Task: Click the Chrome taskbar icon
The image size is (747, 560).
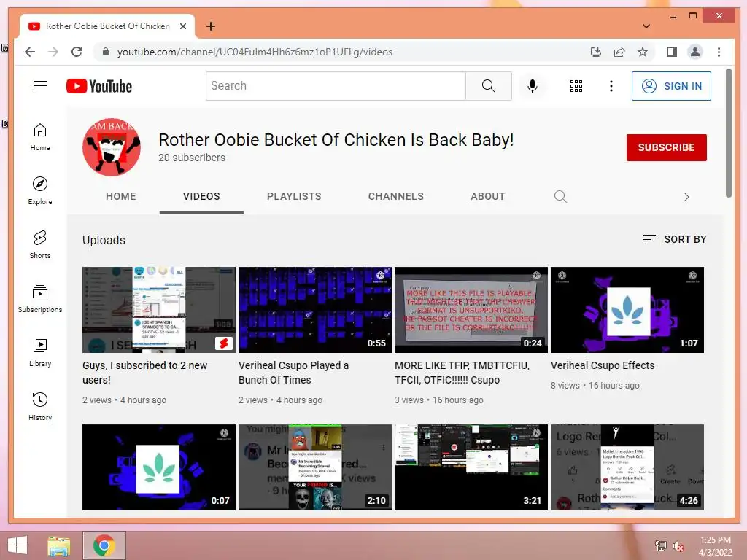Action: pos(104,545)
